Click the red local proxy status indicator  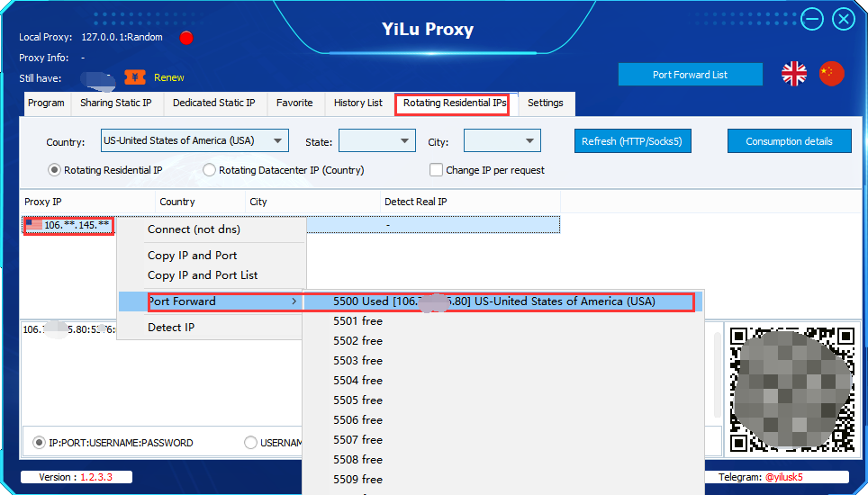pyautogui.click(x=186, y=38)
